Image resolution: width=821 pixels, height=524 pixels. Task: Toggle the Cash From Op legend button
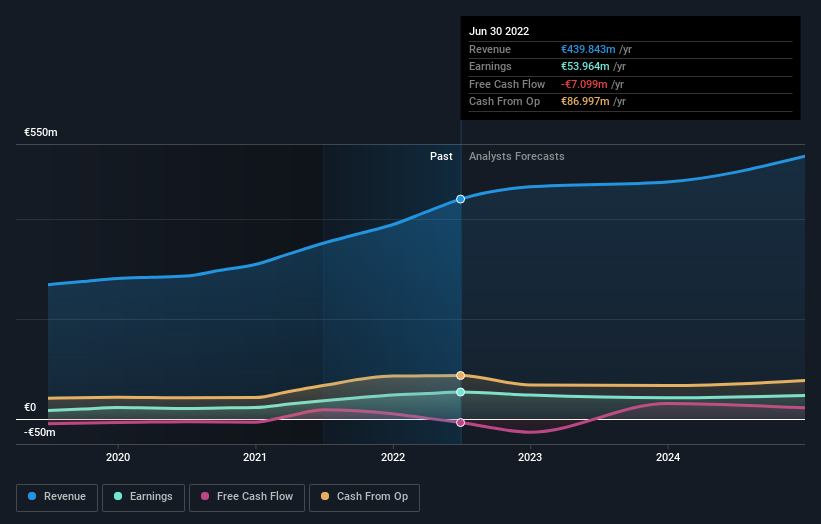click(x=364, y=497)
